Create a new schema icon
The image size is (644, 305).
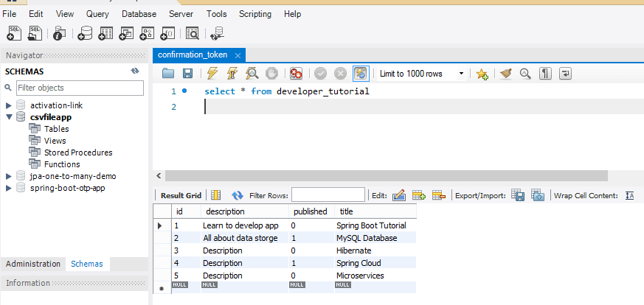(x=85, y=33)
